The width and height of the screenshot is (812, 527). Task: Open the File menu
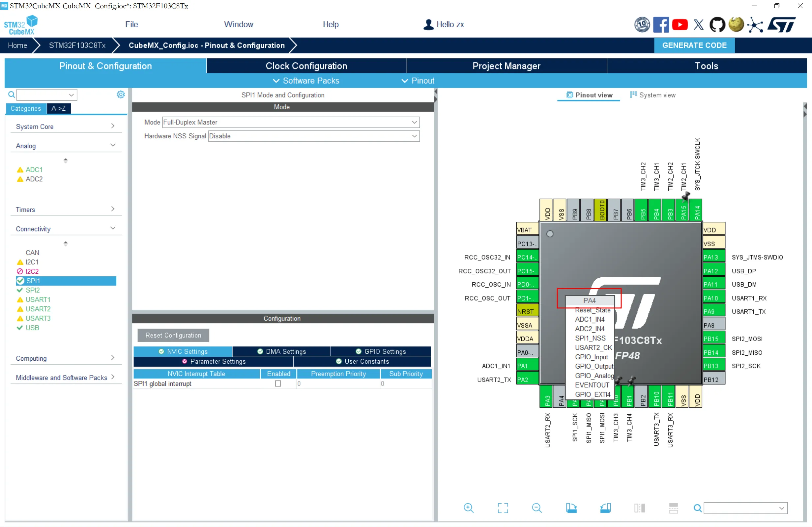[131, 25]
